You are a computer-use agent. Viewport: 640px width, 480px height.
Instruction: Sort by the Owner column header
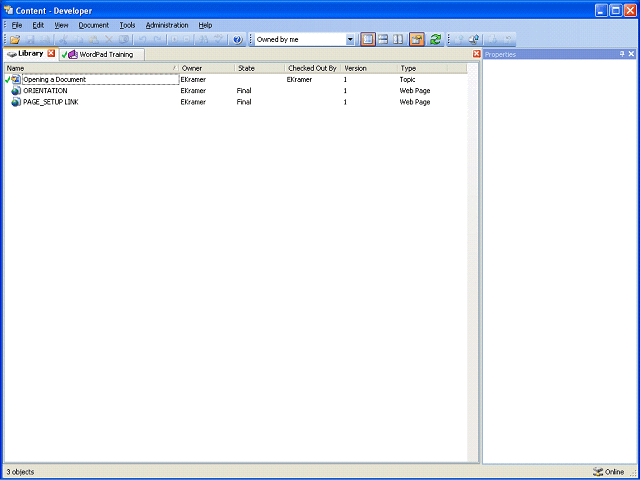pos(207,68)
